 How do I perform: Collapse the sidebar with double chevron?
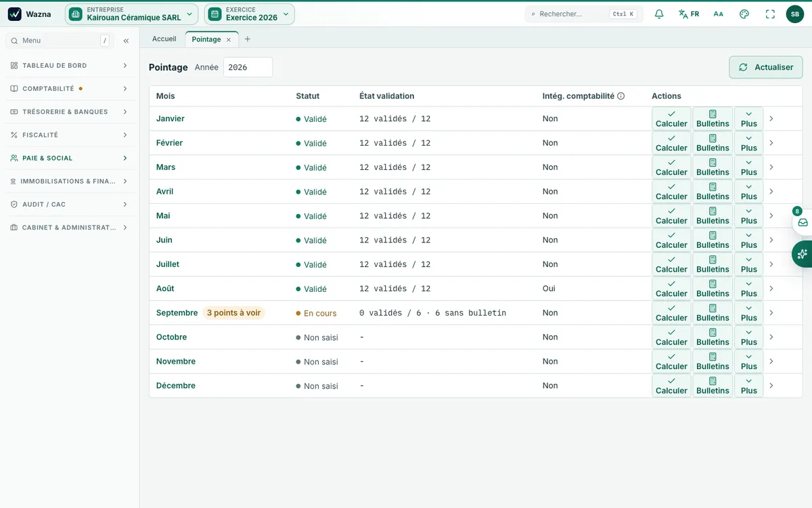click(126, 41)
